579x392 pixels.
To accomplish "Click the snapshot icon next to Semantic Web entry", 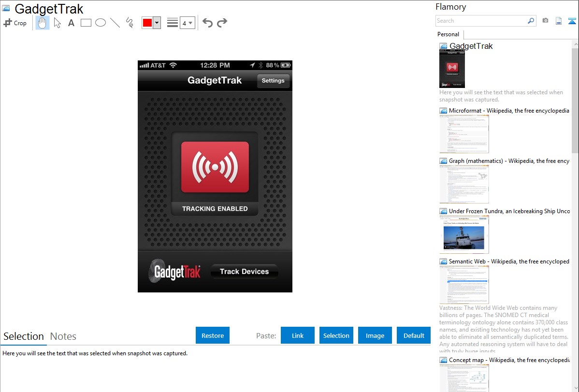I will click(444, 261).
